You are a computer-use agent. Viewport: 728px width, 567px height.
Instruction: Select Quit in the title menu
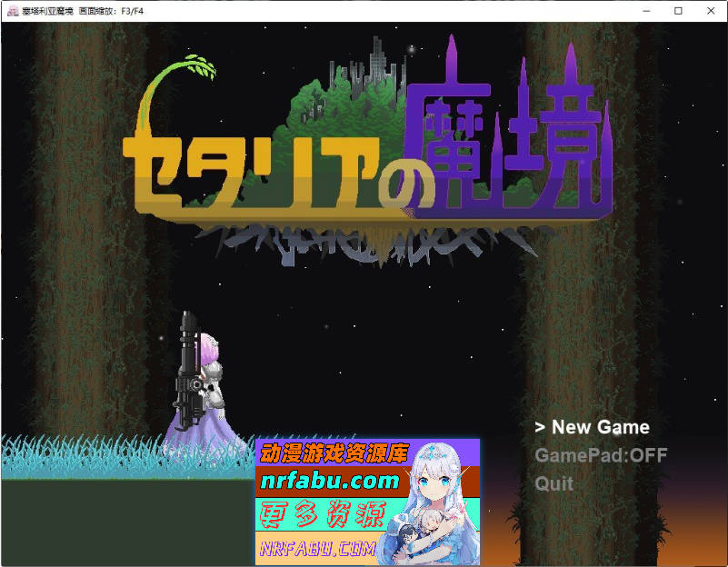click(554, 483)
